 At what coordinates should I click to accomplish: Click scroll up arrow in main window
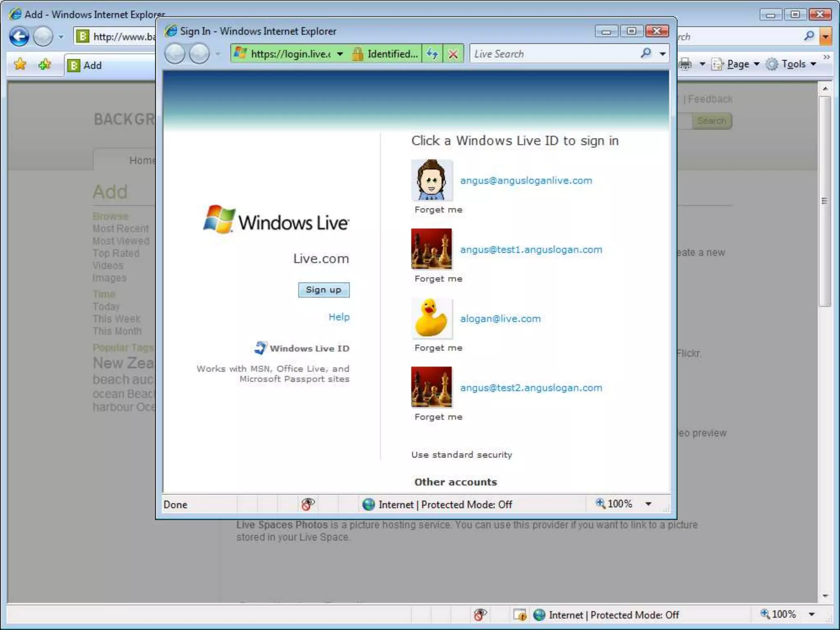pos(825,89)
